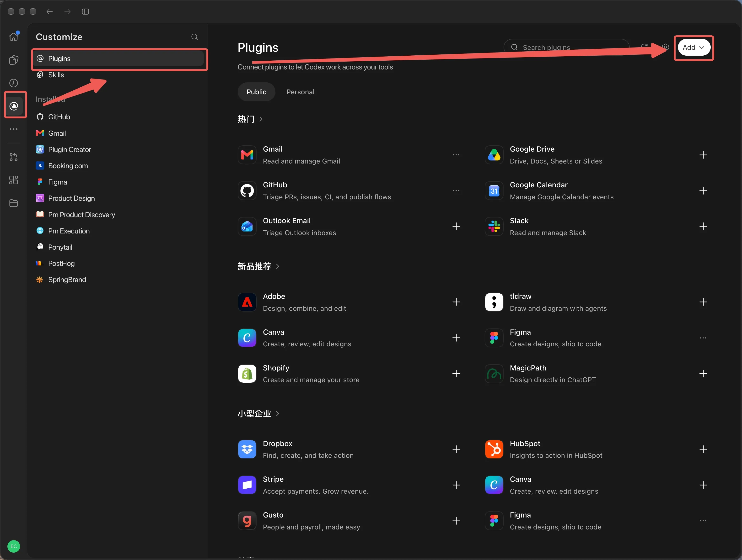The width and height of the screenshot is (742, 560).
Task: Open the grid apps icon in left rail
Action: (14, 180)
